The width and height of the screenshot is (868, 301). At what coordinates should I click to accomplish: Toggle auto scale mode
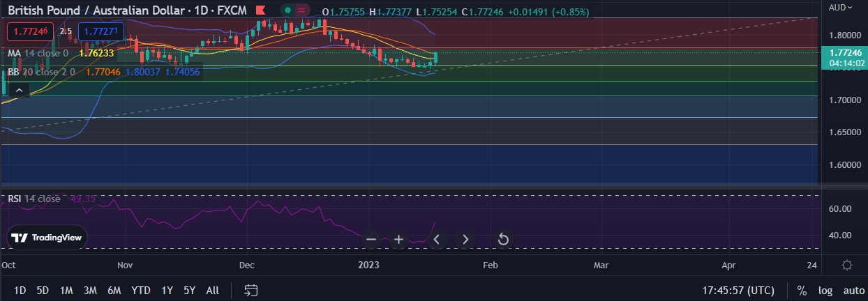(853, 291)
